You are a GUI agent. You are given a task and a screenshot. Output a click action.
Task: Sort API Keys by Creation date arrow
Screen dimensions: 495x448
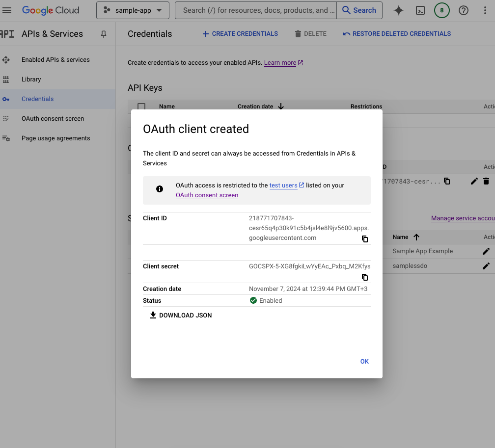[281, 106]
